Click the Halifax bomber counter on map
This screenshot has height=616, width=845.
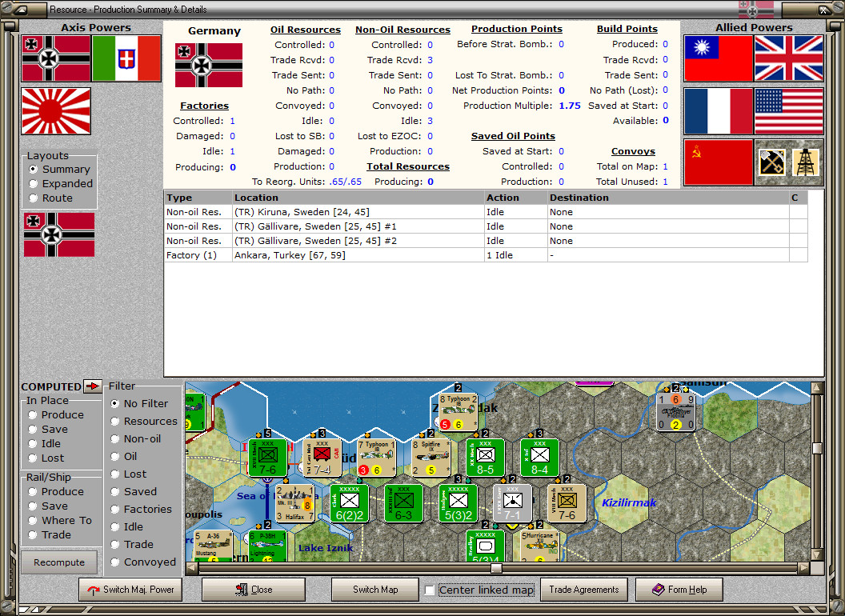click(294, 503)
